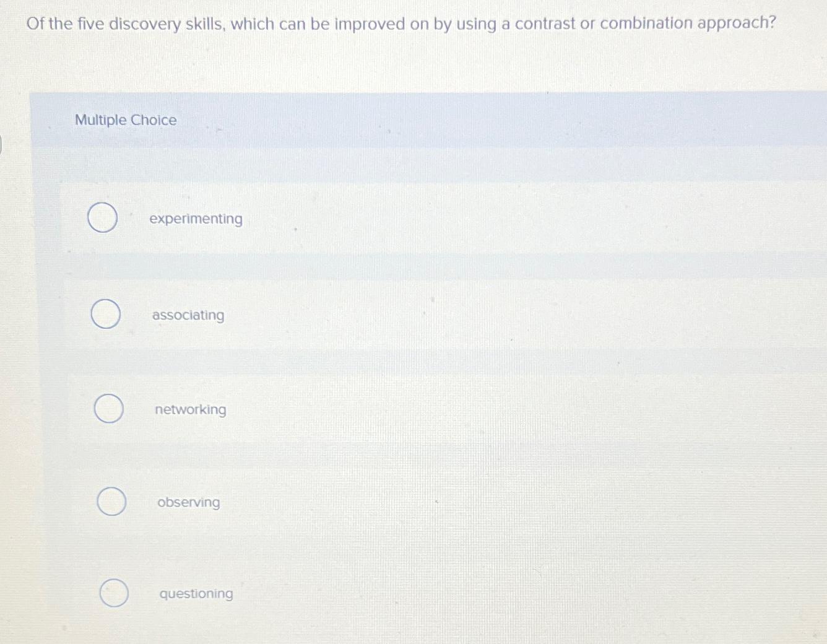
Task: Select the radio button for questioning
Action: point(115,593)
